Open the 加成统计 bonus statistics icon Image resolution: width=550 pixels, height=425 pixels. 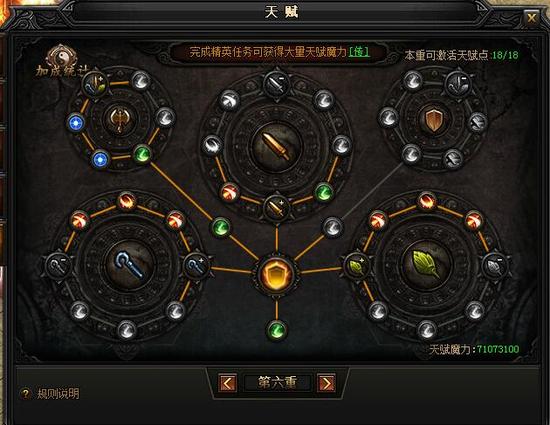[x=60, y=61]
